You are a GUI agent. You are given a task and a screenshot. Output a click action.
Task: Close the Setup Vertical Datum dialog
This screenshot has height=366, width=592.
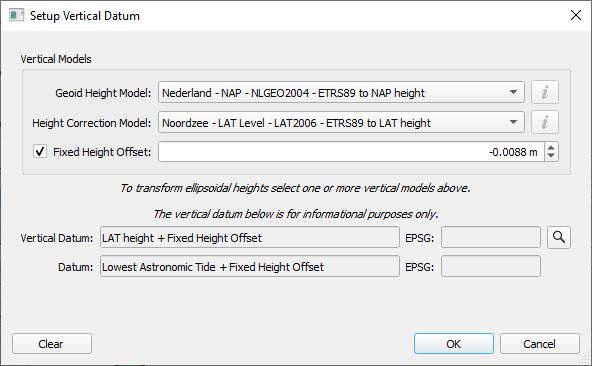576,15
